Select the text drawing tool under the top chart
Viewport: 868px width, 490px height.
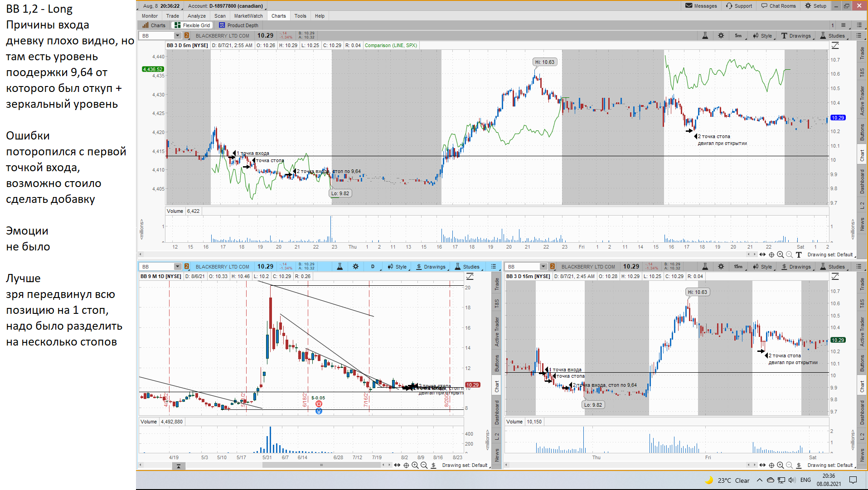click(x=799, y=255)
